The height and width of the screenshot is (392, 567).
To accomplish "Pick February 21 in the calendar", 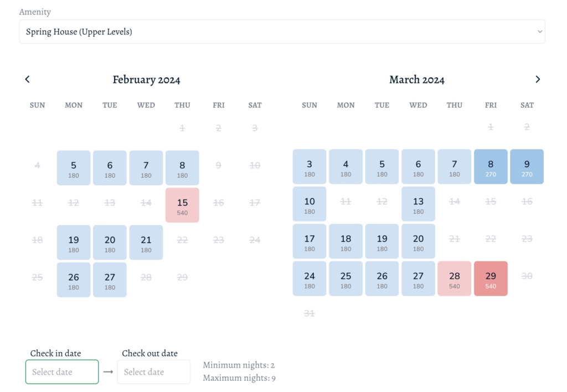I will (x=146, y=243).
